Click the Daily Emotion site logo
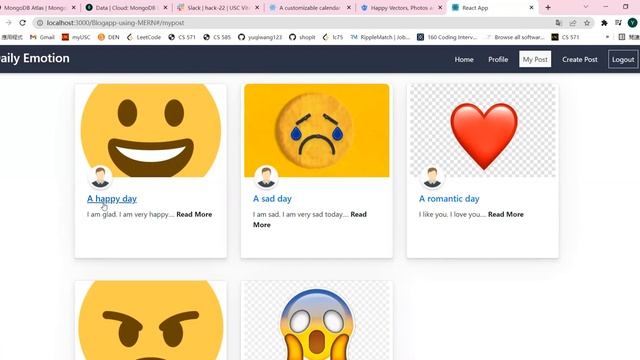This screenshot has height=360, width=640. pos(35,58)
